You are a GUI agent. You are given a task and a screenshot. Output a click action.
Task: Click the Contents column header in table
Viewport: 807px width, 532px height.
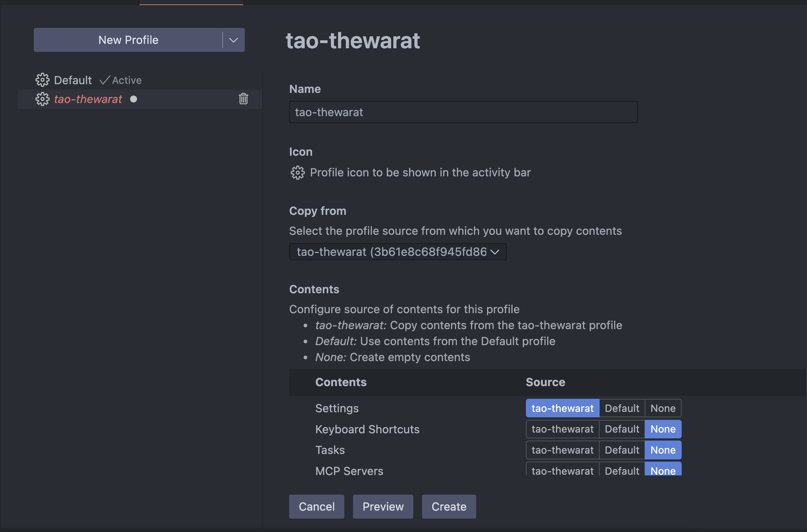(341, 382)
